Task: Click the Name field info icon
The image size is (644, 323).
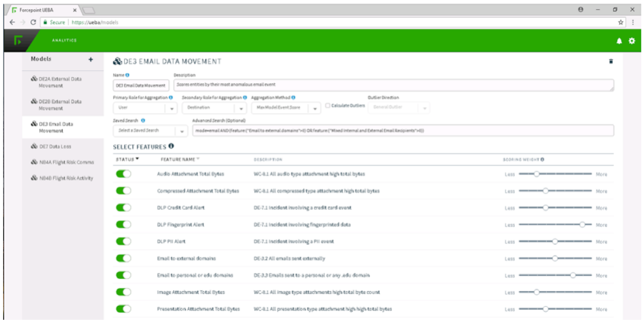Action: click(127, 75)
